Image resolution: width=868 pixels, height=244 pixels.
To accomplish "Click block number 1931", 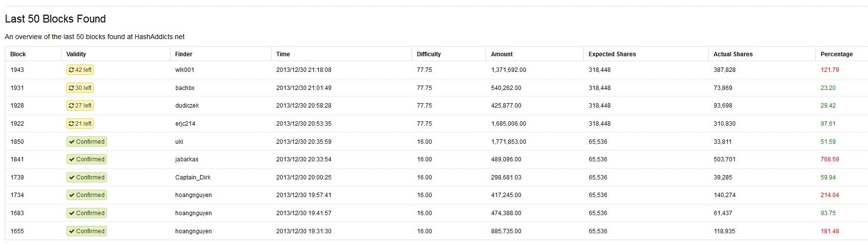I will 17,88.
